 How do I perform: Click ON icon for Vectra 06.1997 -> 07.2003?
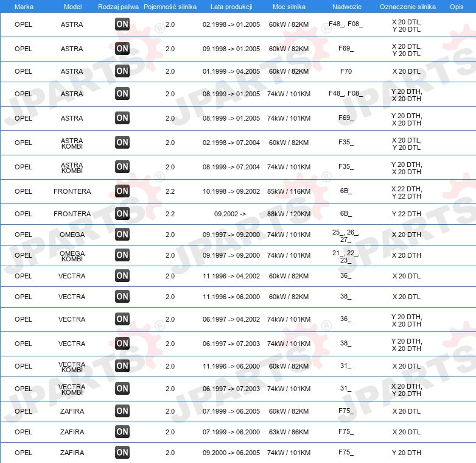[122, 344]
